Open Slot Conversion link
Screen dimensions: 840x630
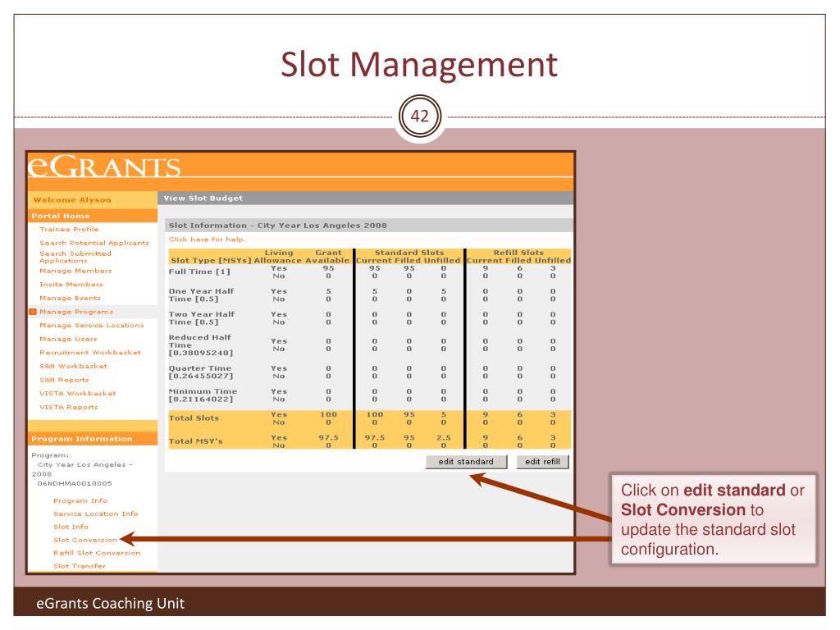(x=85, y=540)
